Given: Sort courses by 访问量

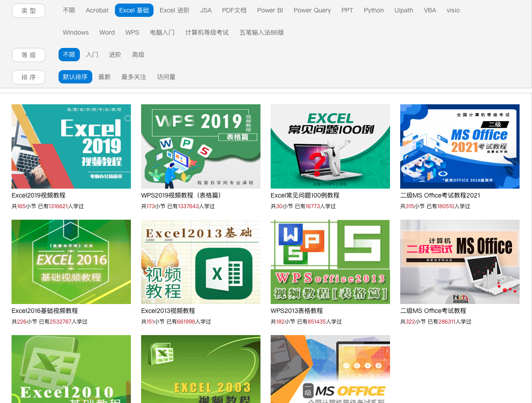Looking at the screenshot, I should coord(166,77).
